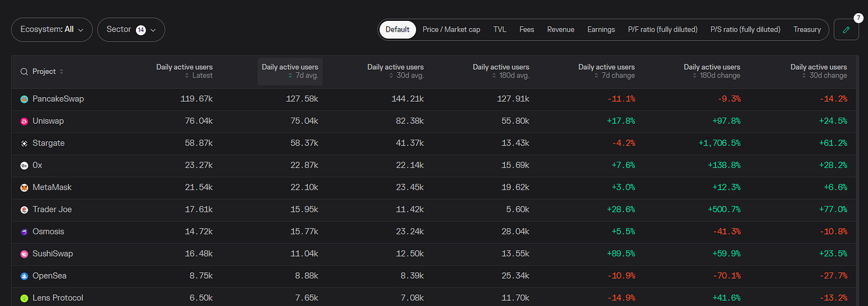Click the 14 count badge on Sector

coord(141,30)
